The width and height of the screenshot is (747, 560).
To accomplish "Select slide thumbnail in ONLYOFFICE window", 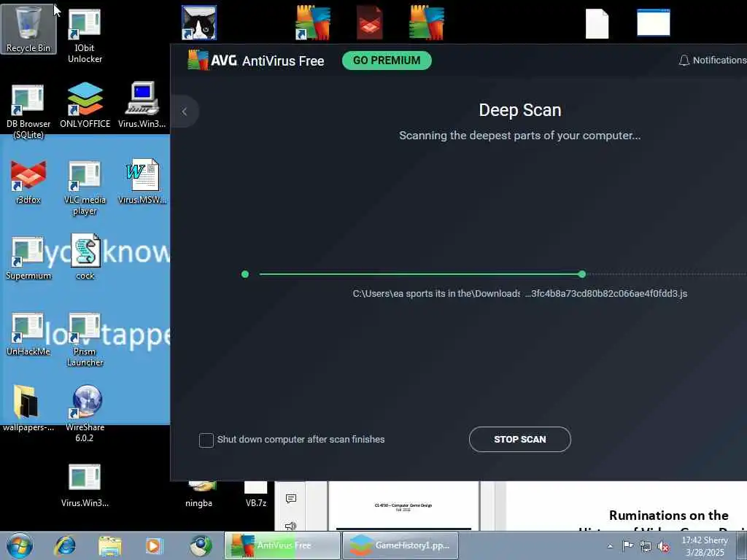I will pyautogui.click(x=403, y=506).
